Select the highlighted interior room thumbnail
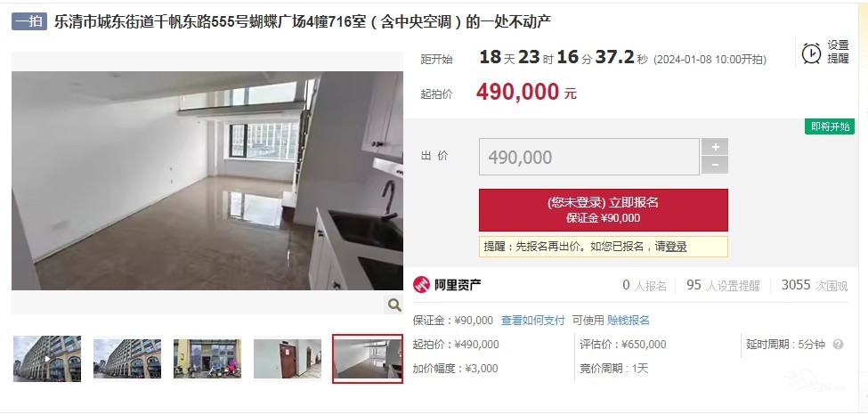Image resolution: width=868 pixels, height=415 pixels. click(368, 359)
